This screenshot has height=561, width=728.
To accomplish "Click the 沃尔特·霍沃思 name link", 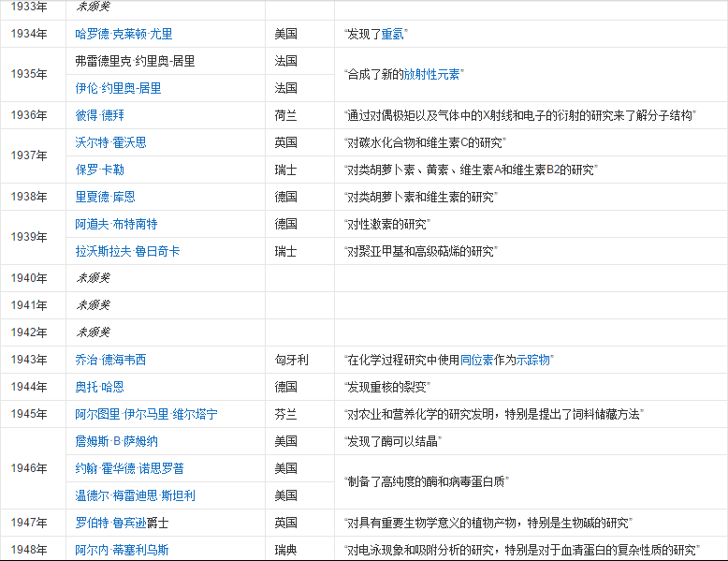I will 110,142.
